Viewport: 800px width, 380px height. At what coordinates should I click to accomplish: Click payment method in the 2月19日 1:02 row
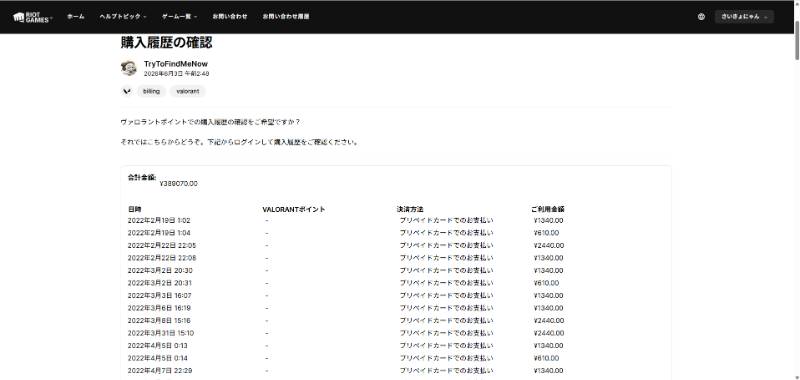tap(446, 220)
